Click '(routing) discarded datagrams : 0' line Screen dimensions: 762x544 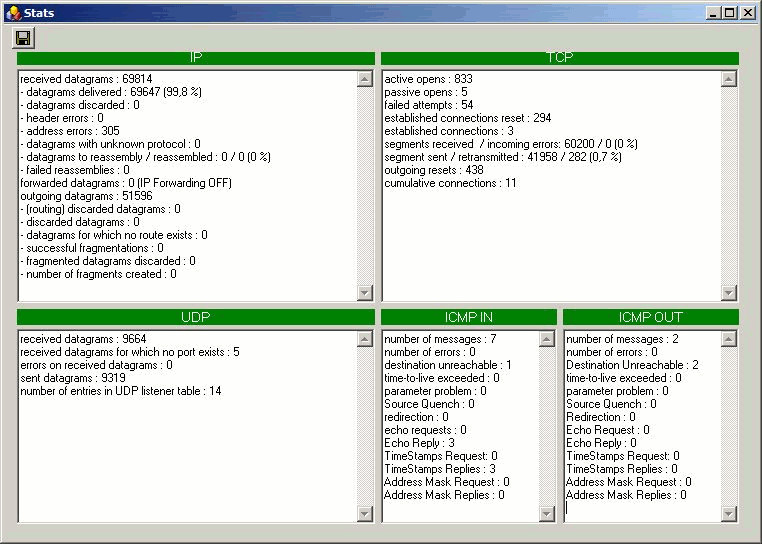(100, 209)
